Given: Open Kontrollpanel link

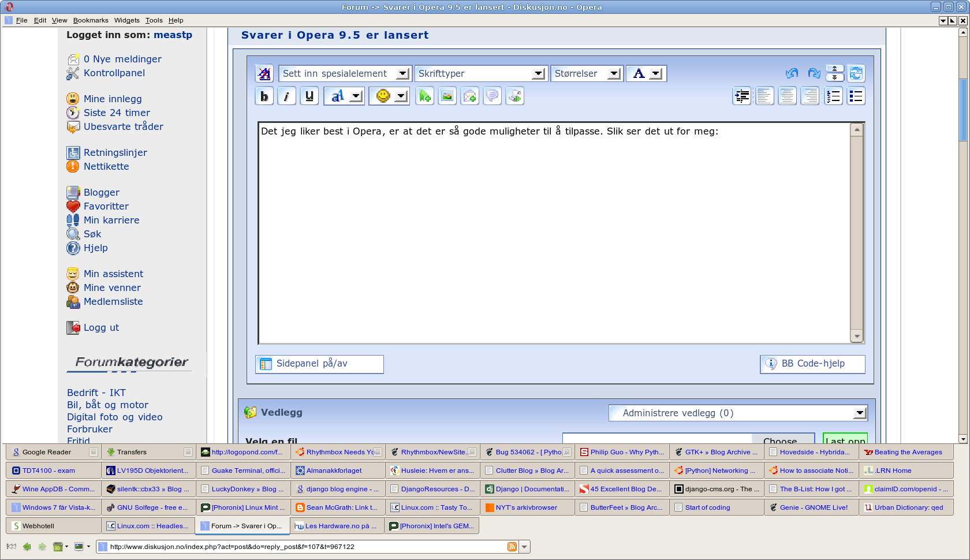Looking at the screenshot, I should (114, 73).
